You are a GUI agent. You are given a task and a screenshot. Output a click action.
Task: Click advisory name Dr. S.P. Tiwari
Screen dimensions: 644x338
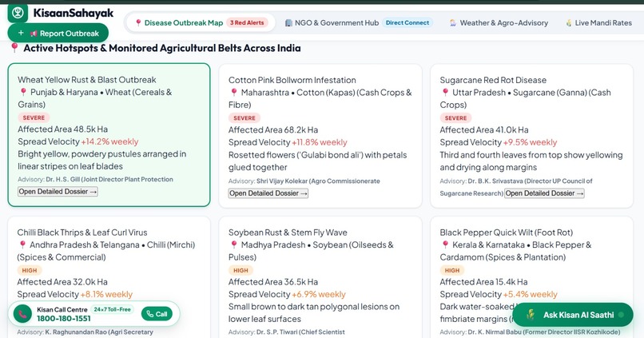[x=277, y=332]
